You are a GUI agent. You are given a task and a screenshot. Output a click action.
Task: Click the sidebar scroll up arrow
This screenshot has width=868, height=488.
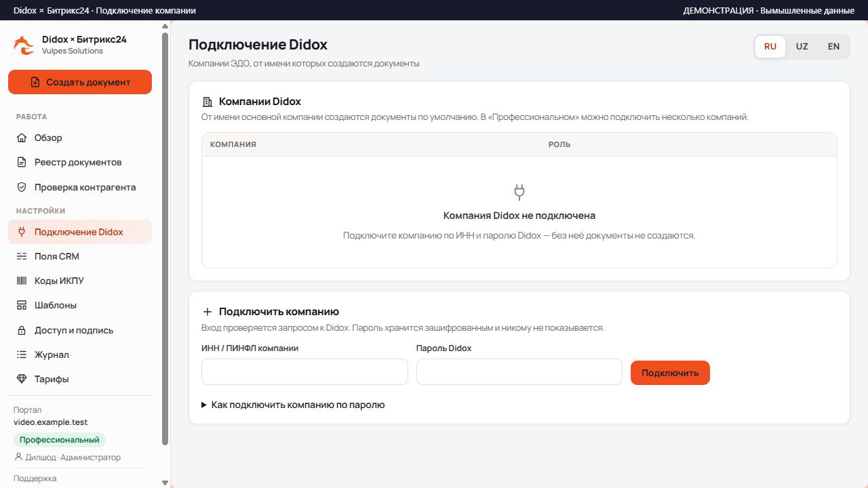[165, 26]
